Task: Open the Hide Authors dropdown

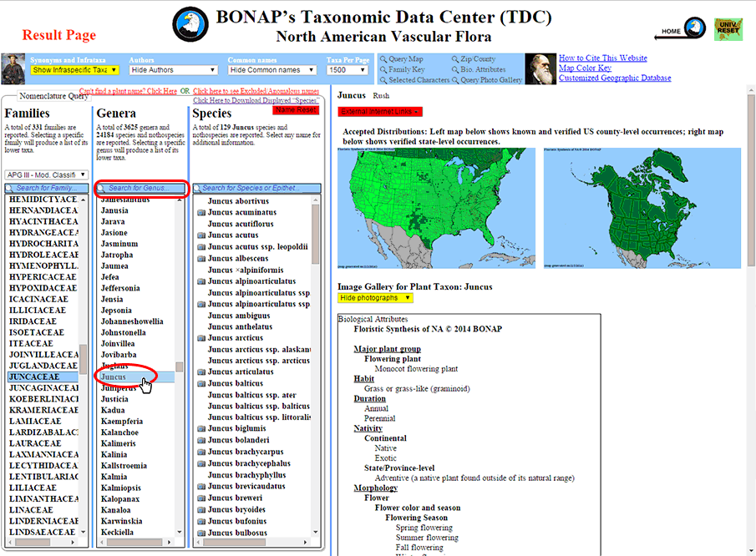Action: coord(174,70)
